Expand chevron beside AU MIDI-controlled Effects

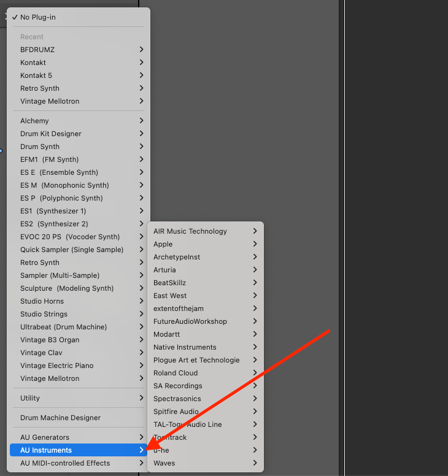point(142,463)
